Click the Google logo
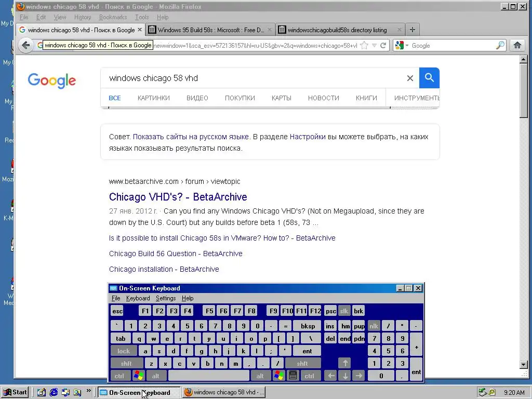Image resolution: width=532 pixels, height=399 pixels. pyautogui.click(x=51, y=81)
